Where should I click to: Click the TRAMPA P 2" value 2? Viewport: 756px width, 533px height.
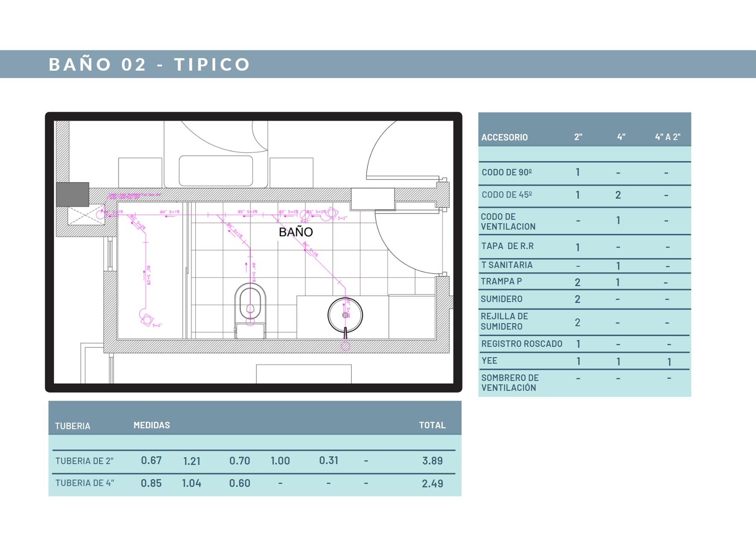(578, 283)
